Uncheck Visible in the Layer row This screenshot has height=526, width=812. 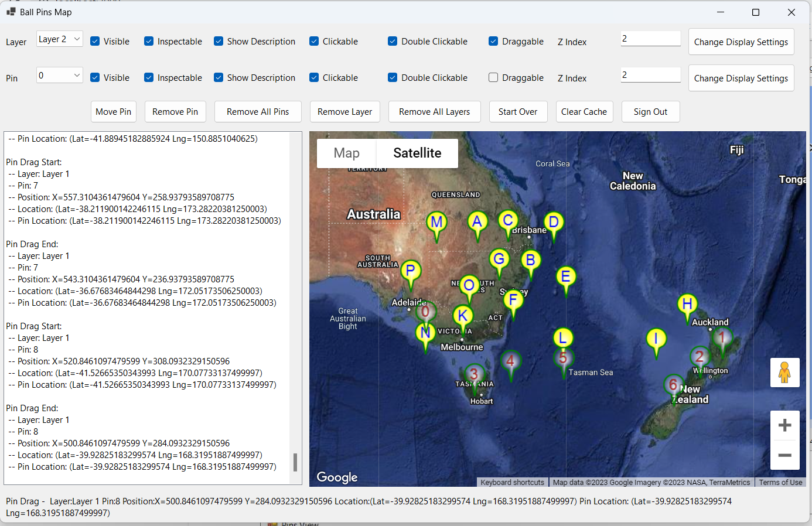95,41
